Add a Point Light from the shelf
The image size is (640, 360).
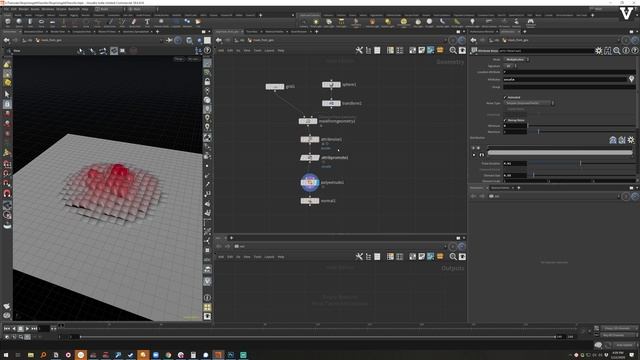tap(316, 22)
